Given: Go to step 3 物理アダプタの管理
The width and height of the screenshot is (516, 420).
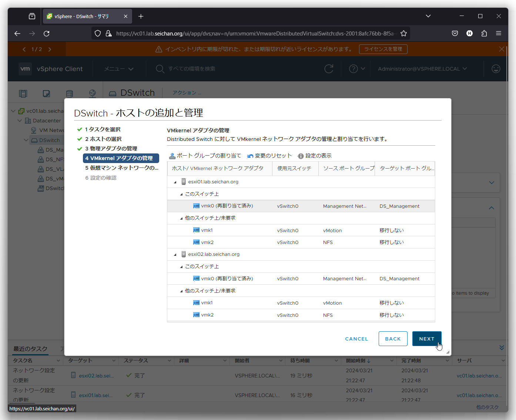Looking at the screenshot, I should tap(111, 149).
